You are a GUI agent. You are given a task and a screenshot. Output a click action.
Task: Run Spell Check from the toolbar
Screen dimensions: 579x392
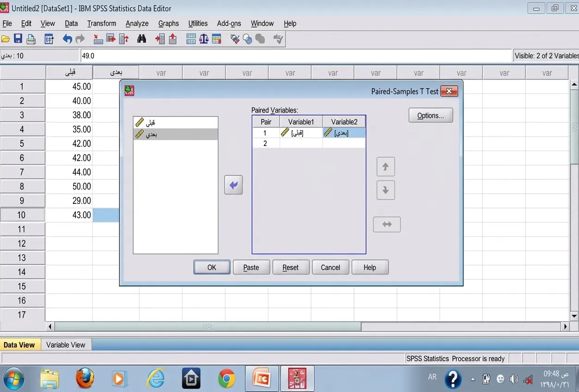click(278, 39)
